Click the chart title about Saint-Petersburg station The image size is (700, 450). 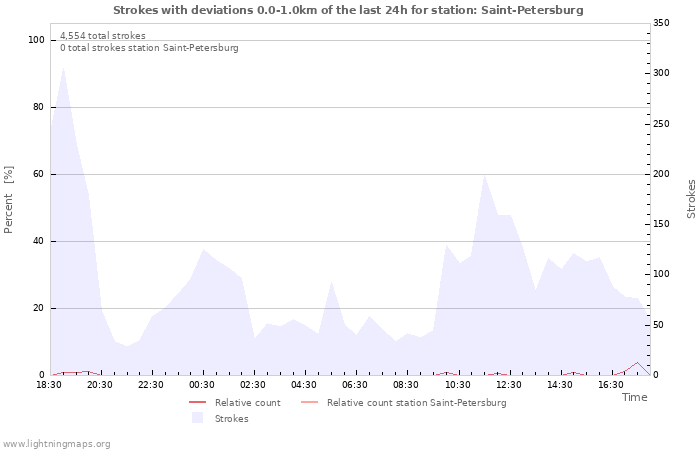tap(348, 10)
